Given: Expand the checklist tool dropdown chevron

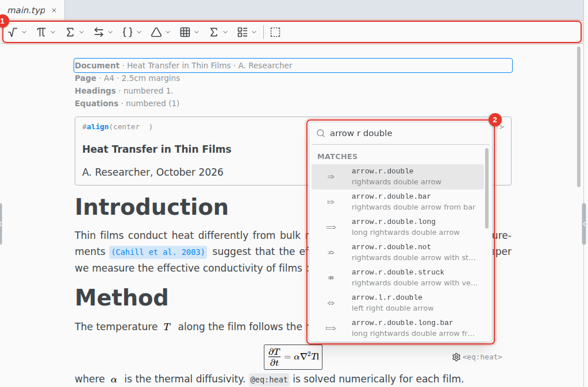Looking at the screenshot, I should (254, 32).
